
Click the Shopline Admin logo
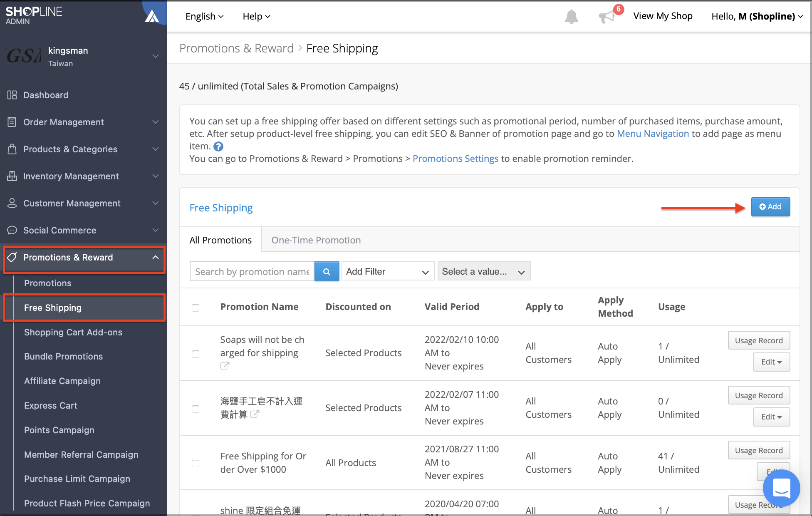pyautogui.click(x=33, y=15)
